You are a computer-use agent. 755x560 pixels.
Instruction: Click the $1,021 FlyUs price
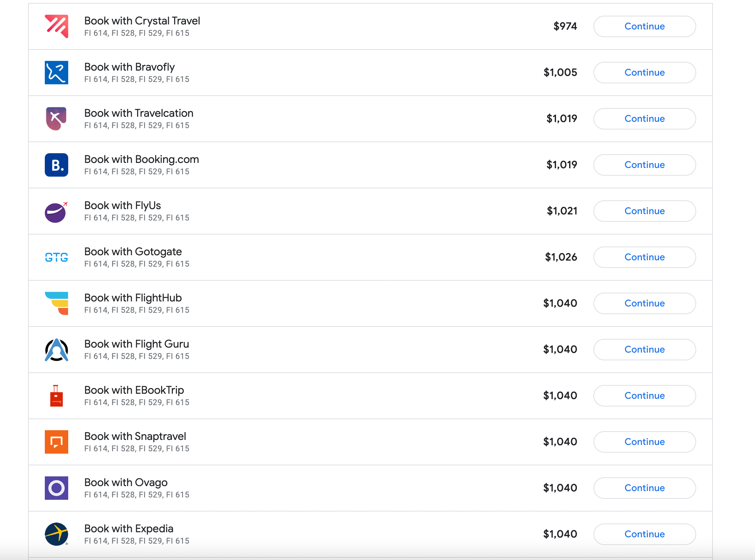[x=561, y=211]
